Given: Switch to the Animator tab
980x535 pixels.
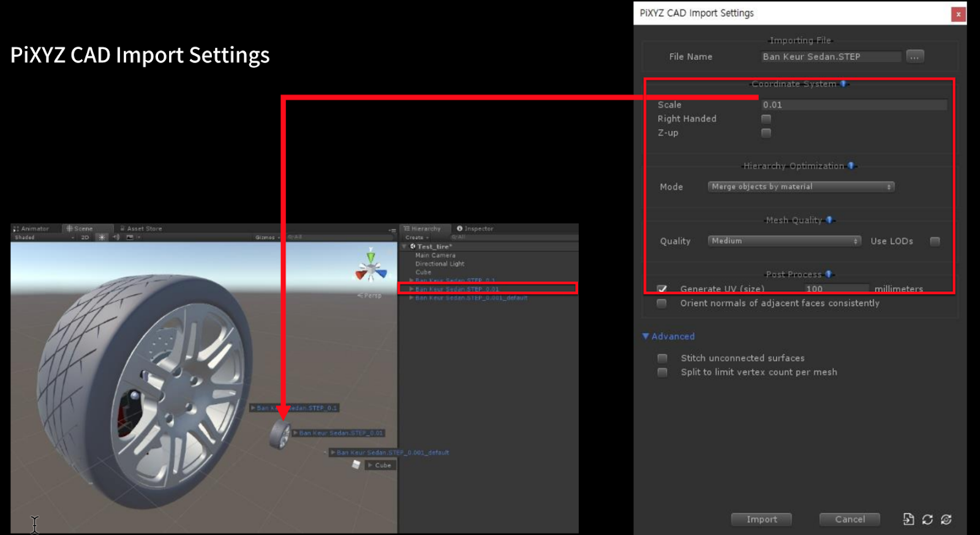Looking at the screenshot, I should [31, 229].
